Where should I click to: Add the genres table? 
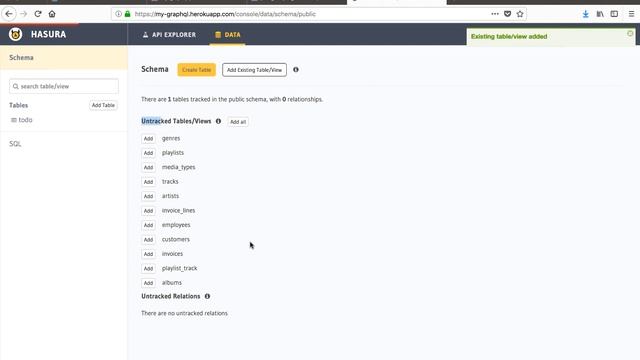pyautogui.click(x=148, y=138)
